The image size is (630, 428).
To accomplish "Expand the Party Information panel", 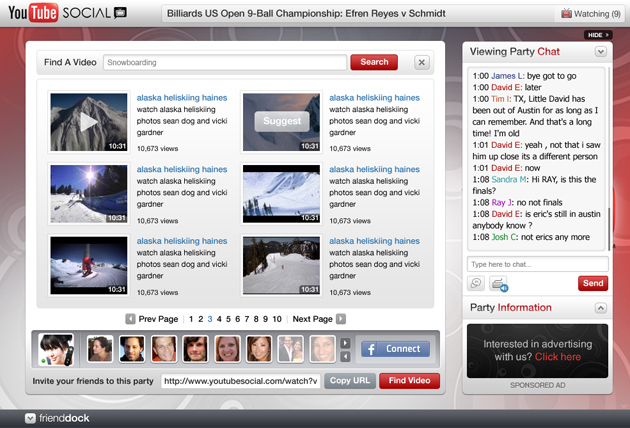I will 600,308.
